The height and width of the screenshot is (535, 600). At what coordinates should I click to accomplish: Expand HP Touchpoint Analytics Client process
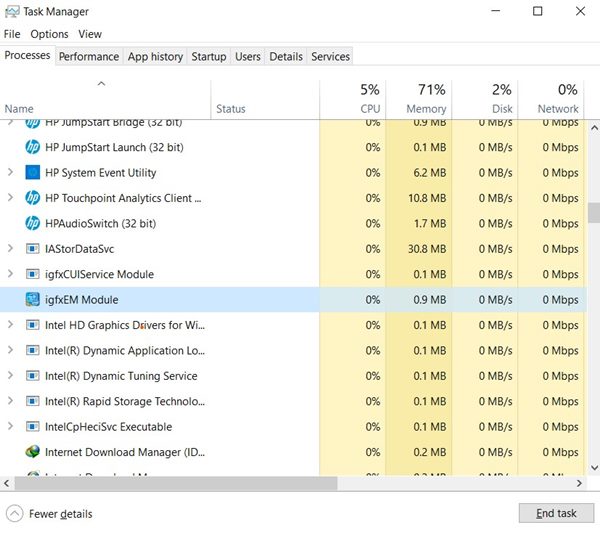pos(11,198)
